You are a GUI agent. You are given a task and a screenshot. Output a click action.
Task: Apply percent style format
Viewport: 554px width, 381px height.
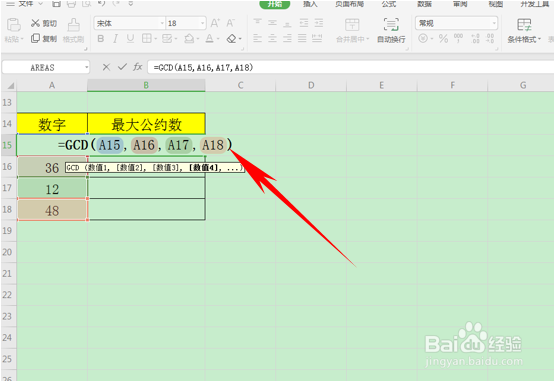pyautogui.click(x=443, y=38)
